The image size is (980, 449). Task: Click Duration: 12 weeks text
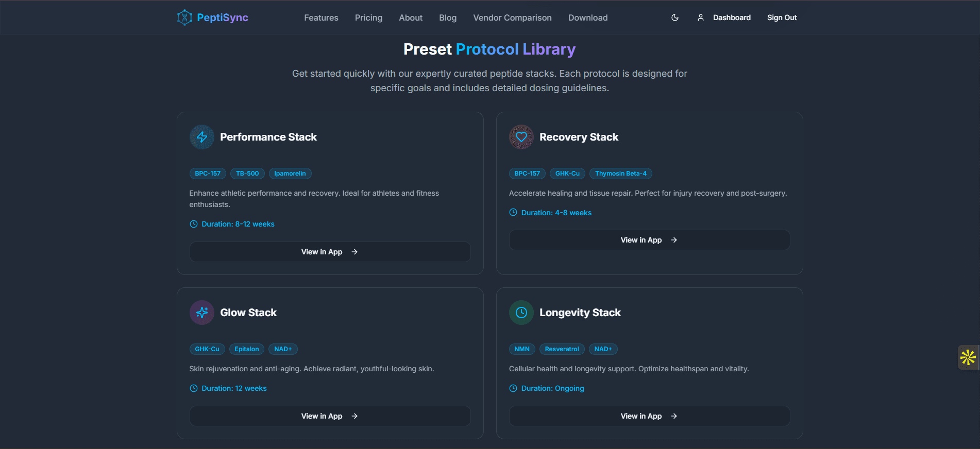point(234,388)
